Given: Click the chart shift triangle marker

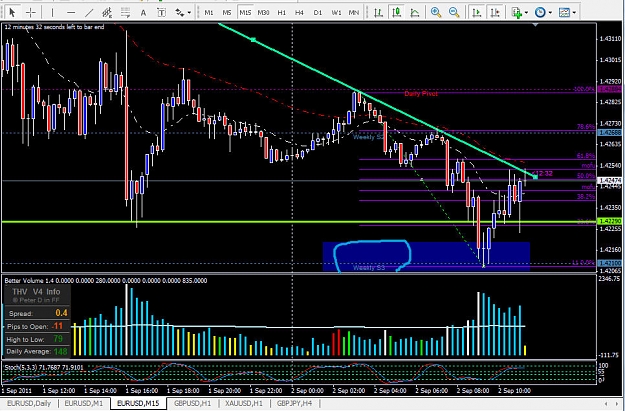Looking at the screenshot, I should [535, 25].
